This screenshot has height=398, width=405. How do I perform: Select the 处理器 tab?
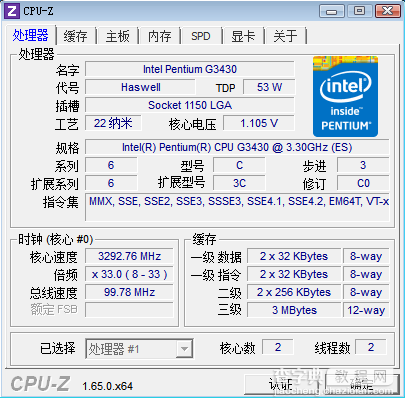click(31, 35)
